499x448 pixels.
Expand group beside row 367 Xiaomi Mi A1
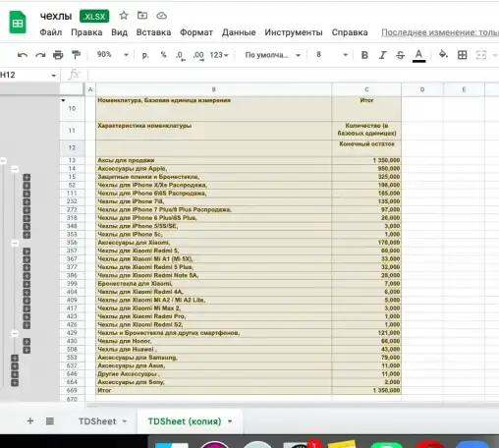coord(27,259)
